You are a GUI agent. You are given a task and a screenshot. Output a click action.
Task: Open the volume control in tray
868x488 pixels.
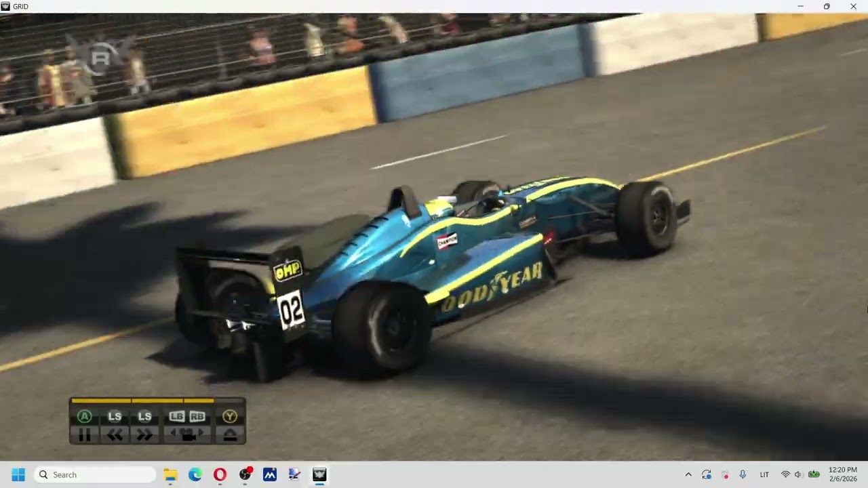[x=798, y=474]
